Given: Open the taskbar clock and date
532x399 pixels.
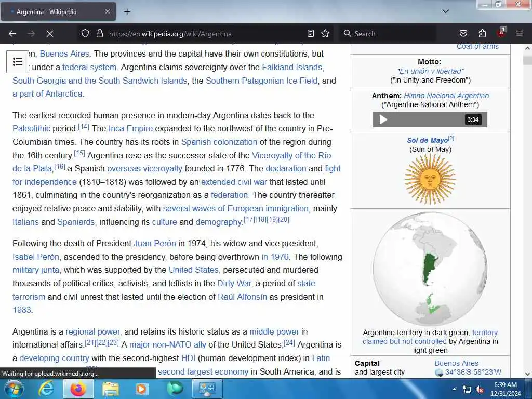Looking at the screenshot, I should click(x=506, y=389).
